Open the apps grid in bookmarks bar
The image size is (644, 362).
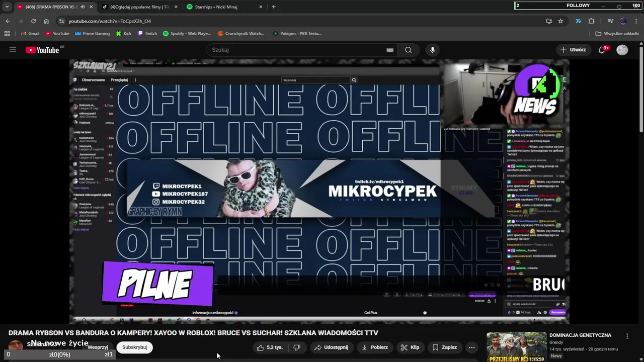coord(7,34)
